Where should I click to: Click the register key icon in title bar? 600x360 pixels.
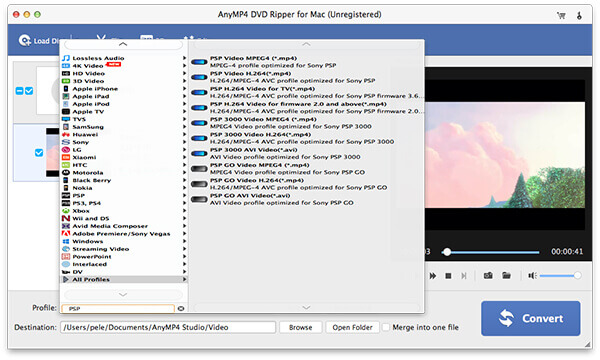click(x=579, y=15)
